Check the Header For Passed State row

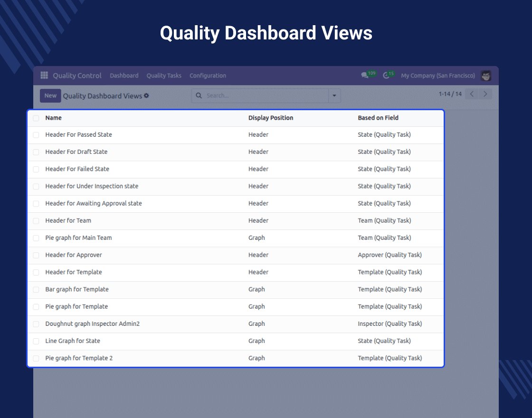pos(36,135)
